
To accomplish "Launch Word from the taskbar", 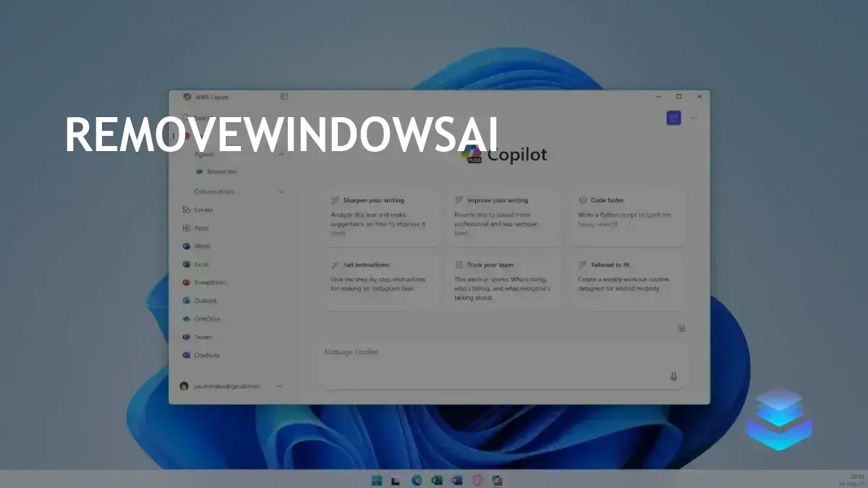I will [x=456, y=480].
